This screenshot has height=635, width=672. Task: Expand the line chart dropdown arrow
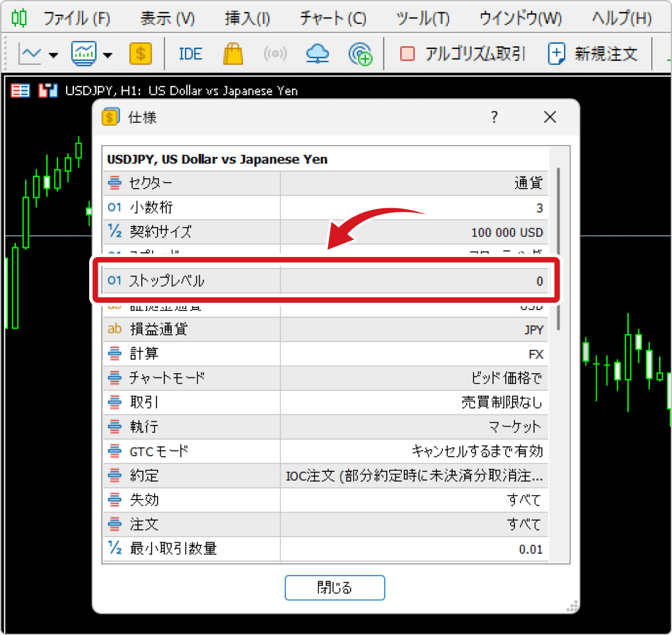(54, 56)
